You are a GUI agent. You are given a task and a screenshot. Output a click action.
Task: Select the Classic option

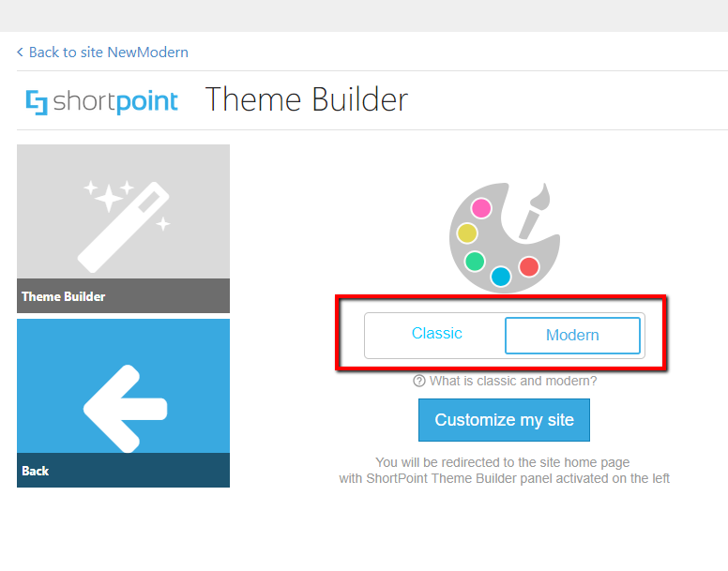(x=436, y=334)
